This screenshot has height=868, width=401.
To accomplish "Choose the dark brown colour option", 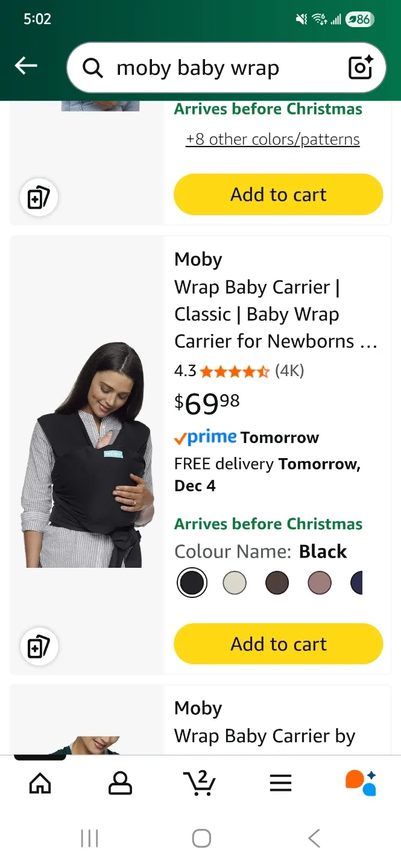I will click(277, 582).
